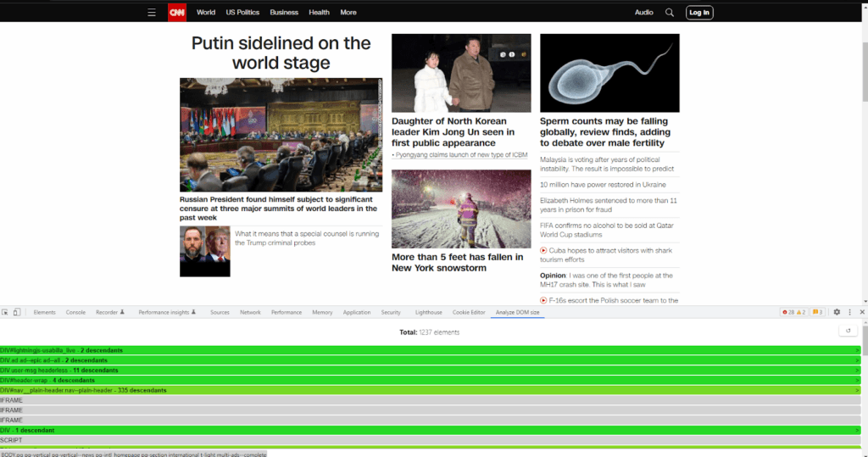This screenshot has height=457, width=868.
Task: Open the Malaysia voting story link
Action: coord(607,164)
